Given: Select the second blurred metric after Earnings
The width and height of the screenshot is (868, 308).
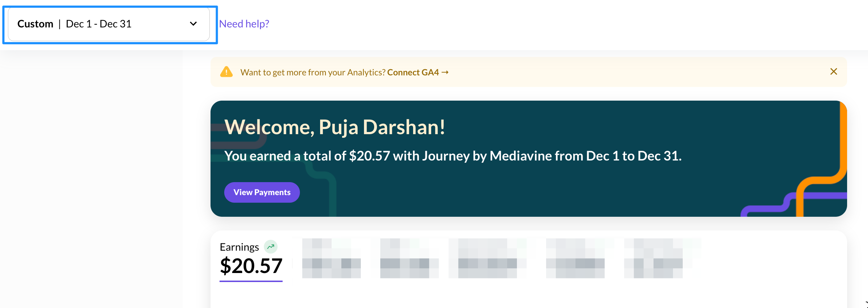Looking at the screenshot, I should pyautogui.click(x=409, y=258).
